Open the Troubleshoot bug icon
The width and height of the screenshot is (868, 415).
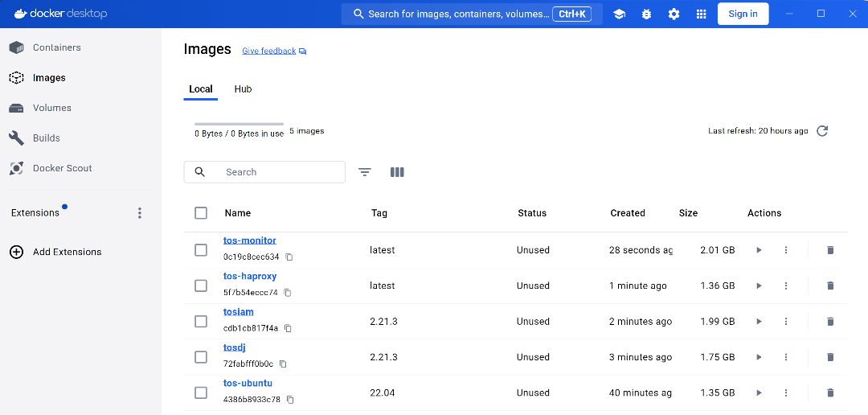[646, 14]
